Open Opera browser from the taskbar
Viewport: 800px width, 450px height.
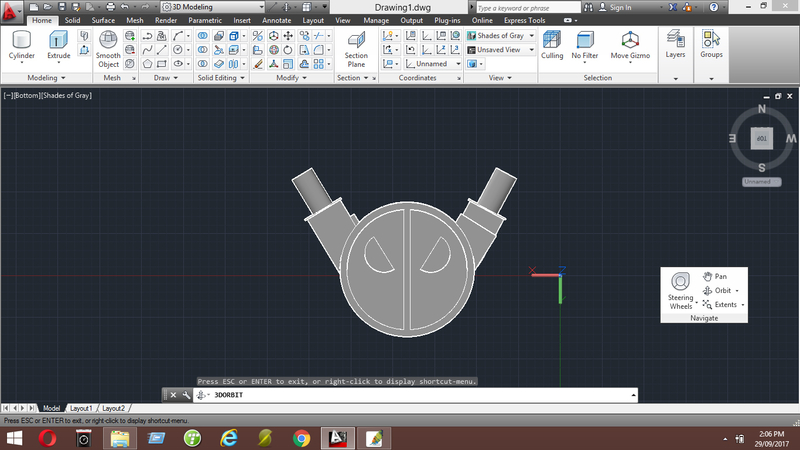pos(47,438)
